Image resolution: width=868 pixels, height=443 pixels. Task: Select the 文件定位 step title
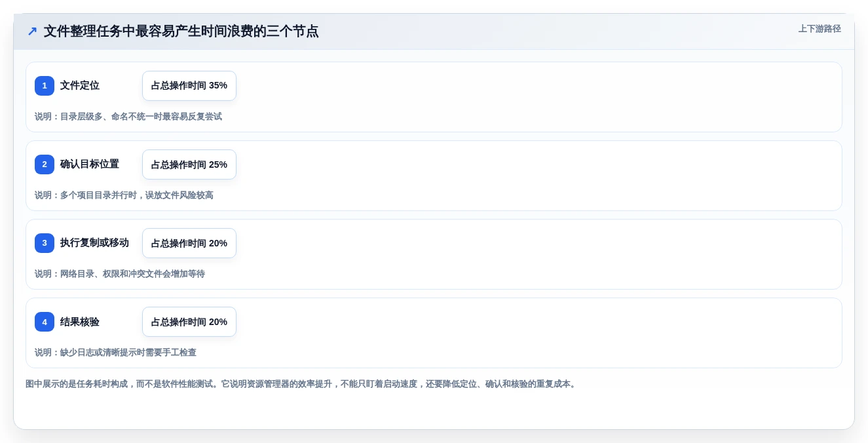[x=80, y=86]
